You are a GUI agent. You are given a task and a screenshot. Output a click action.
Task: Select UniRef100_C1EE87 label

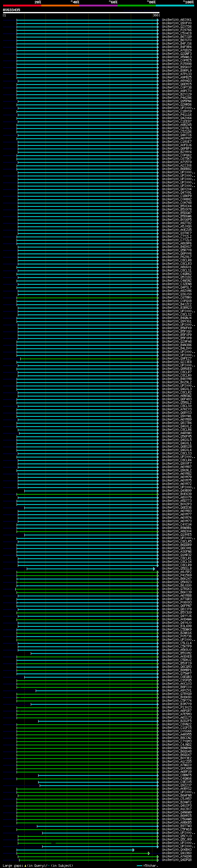click(x=176, y=121)
